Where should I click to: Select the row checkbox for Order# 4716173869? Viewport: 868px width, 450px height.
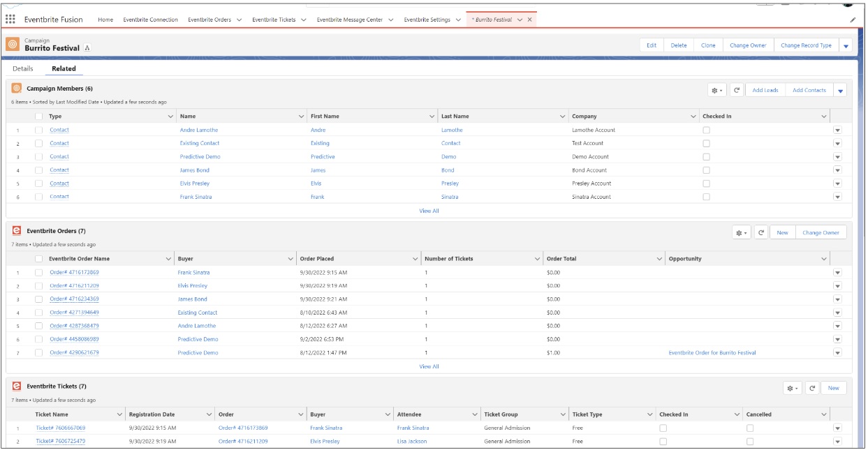point(39,273)
